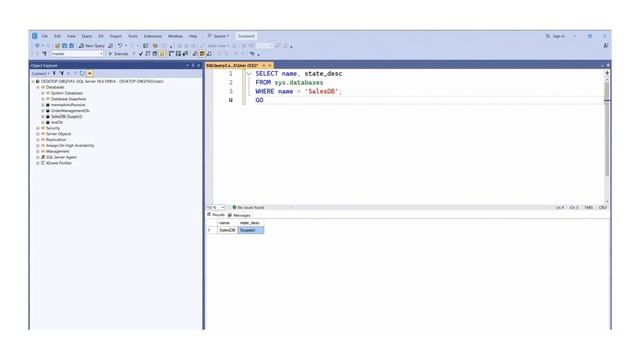Select Database Snapshots folder

69,99
